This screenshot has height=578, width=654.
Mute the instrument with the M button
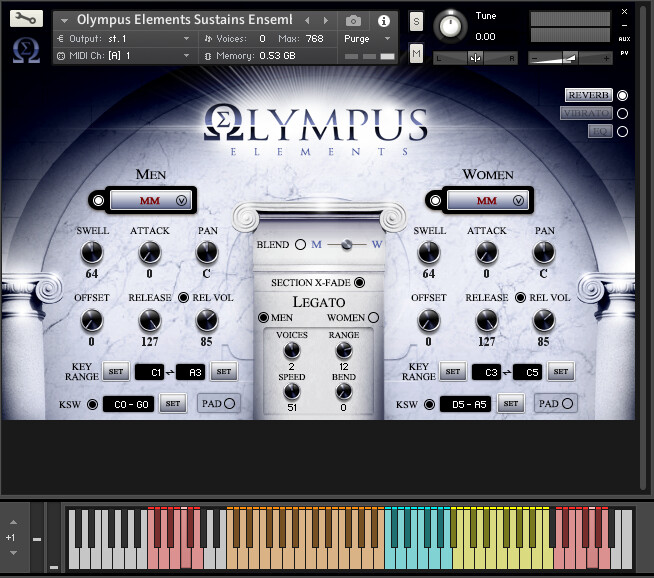[x=416, y=53]
